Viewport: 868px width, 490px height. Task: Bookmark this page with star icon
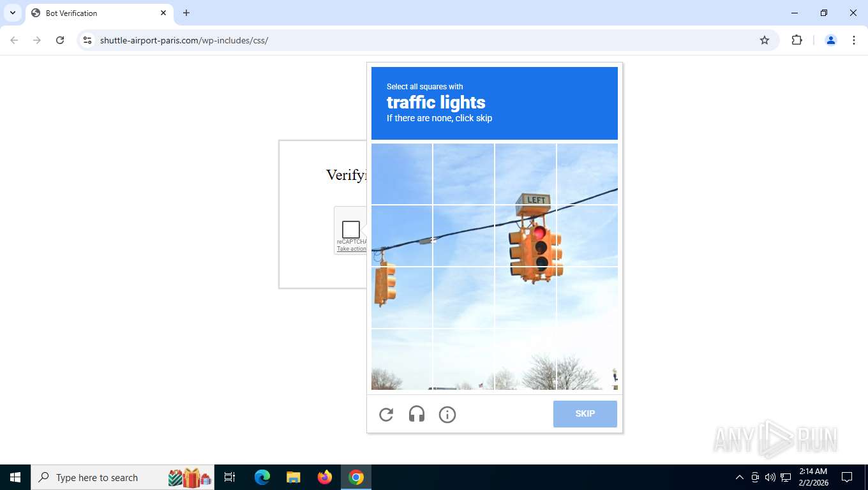[x=765, y=40]
